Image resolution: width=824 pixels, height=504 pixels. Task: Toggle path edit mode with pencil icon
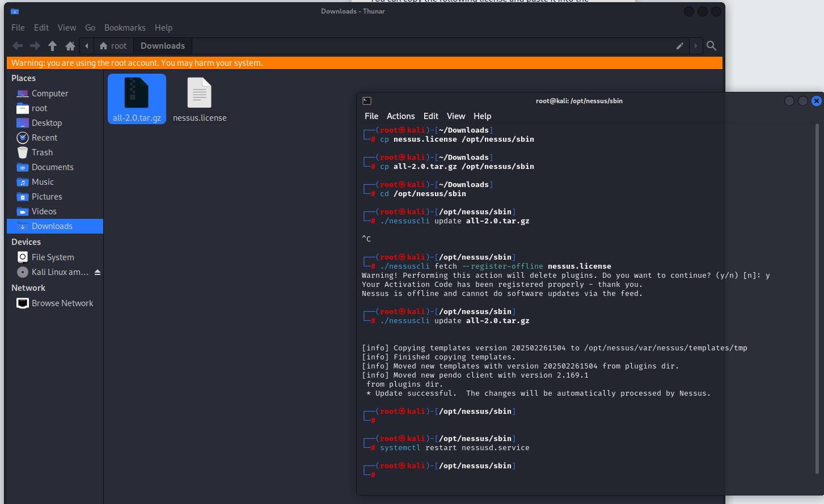680,46
